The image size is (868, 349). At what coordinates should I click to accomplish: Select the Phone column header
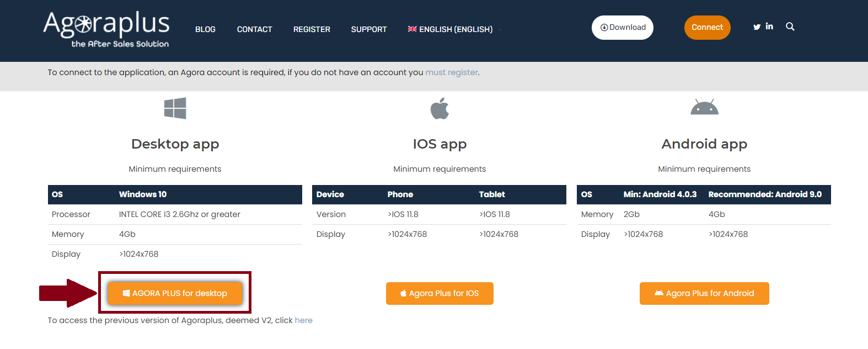coord(400,194)
